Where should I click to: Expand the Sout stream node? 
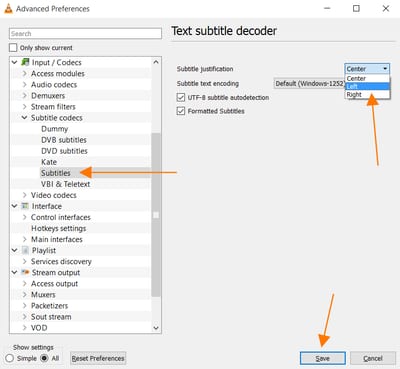point(25,317)
